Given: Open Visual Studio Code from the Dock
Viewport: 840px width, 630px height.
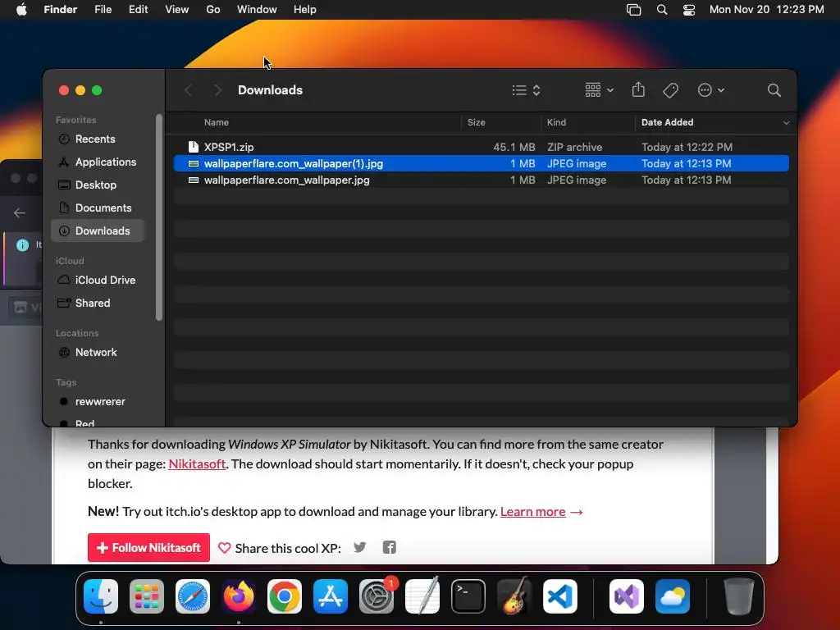Looking at the screenshot, I should click(x=560, y=596).
